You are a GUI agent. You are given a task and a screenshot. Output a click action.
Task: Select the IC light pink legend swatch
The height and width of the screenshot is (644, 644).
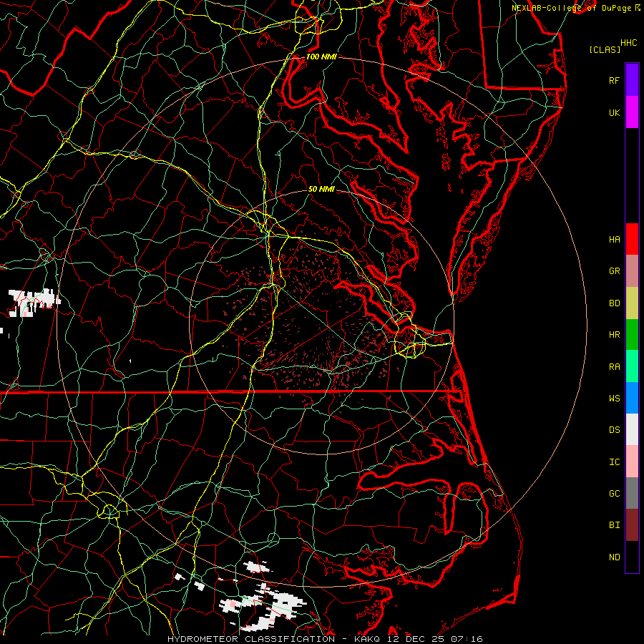pyautogui.click(x=632, y=462)
